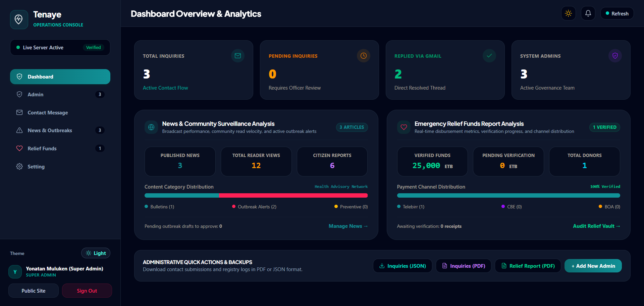Click the 3 ARTICLES badge
This screenshot has height=306, width=644.
pos(352,127)
